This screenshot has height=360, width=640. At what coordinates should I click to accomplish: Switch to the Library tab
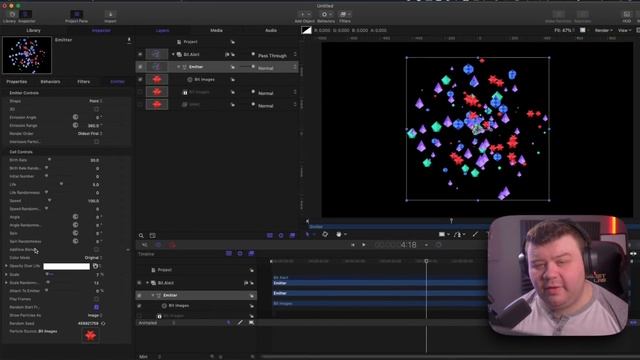[x=33, y=30]
